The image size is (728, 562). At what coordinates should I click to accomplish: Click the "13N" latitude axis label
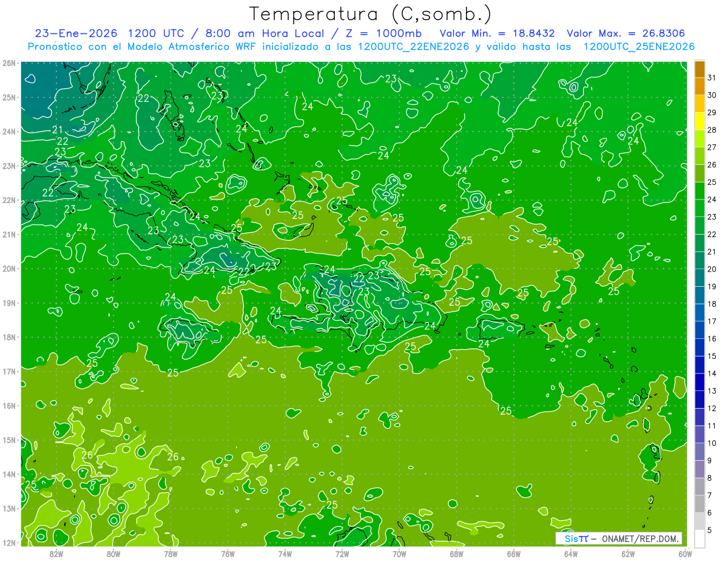pos(8,509)
